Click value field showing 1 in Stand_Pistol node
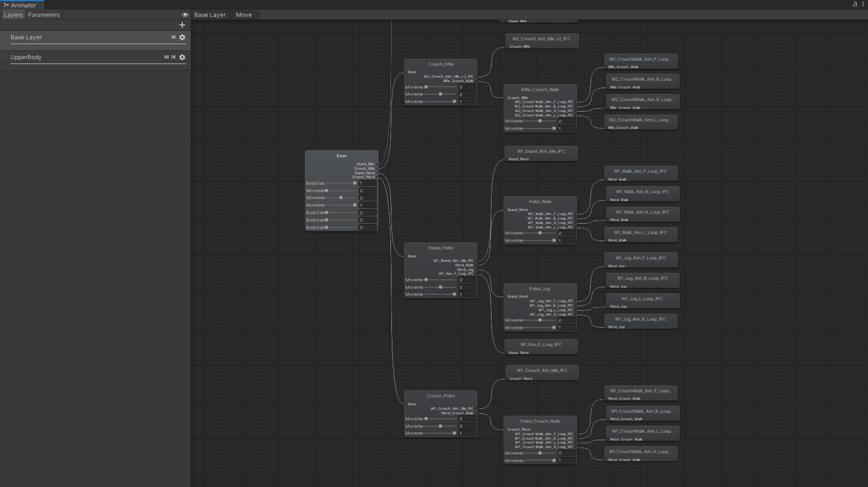Screen dimensions: 868x487 coord(467,294)
